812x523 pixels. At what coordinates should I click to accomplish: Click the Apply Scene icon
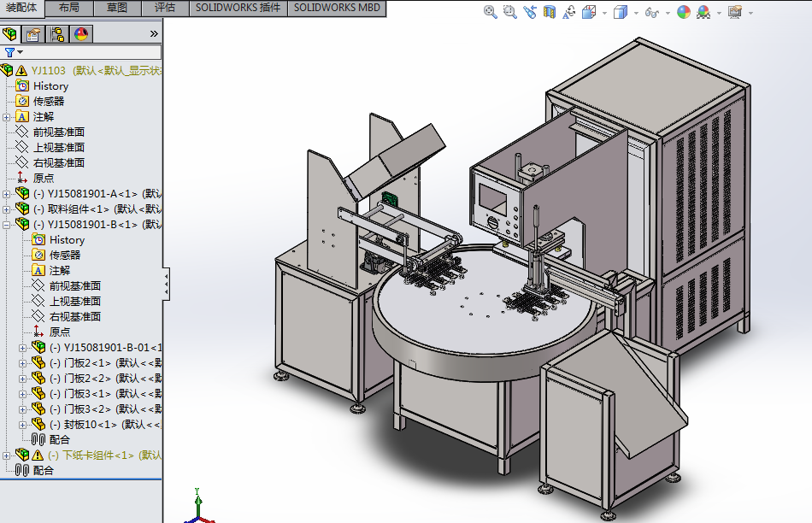point(703,12)
